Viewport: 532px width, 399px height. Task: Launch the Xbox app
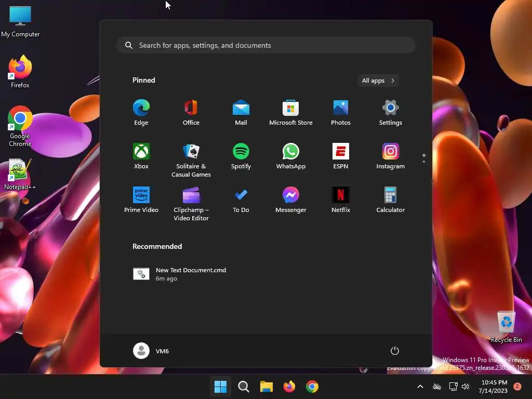[141, 156]
